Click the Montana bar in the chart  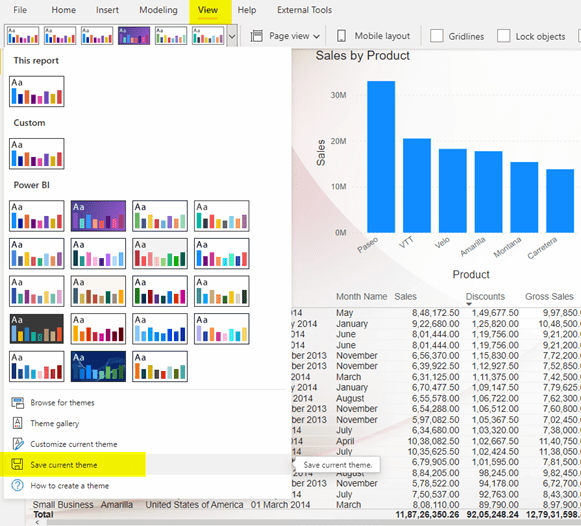coord(524,197)
